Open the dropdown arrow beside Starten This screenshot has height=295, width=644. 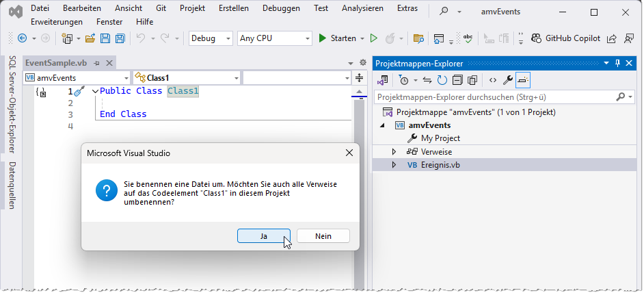click(362, 39)
